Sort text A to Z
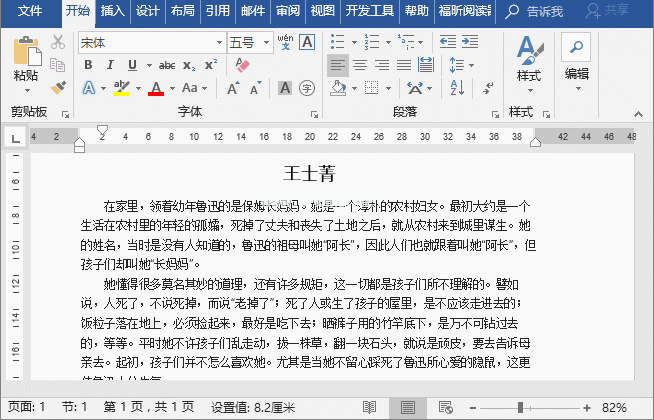The image size is (654, 420). (458, 88)
